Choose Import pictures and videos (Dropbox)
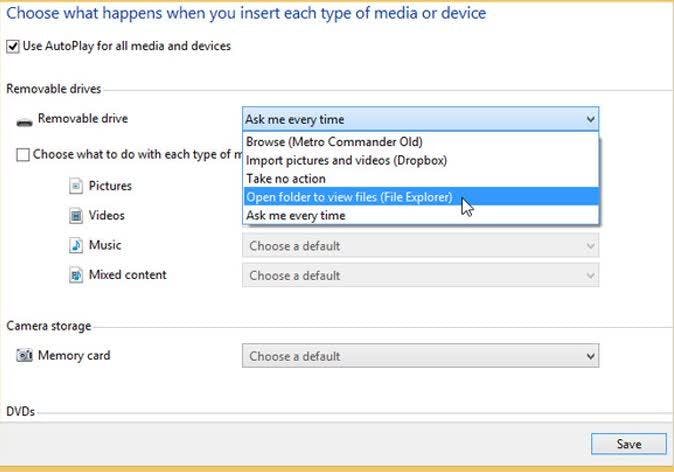The width and height of the screenshot is (674, 472). pos(346,160)
